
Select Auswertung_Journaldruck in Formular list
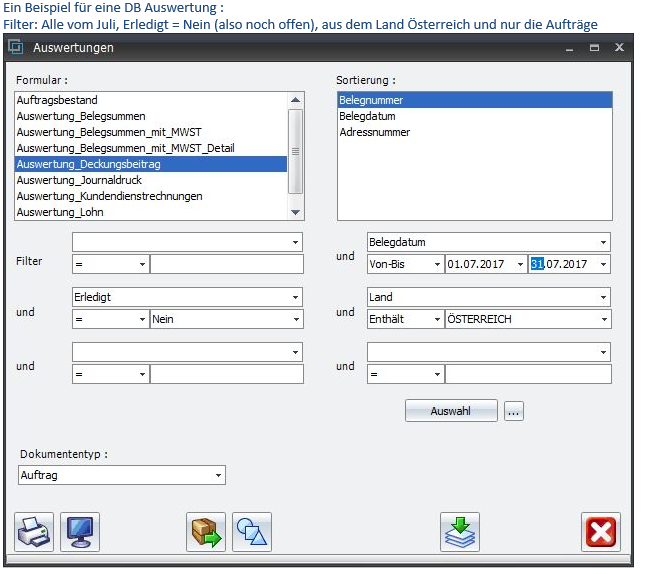tap(79, 180)
